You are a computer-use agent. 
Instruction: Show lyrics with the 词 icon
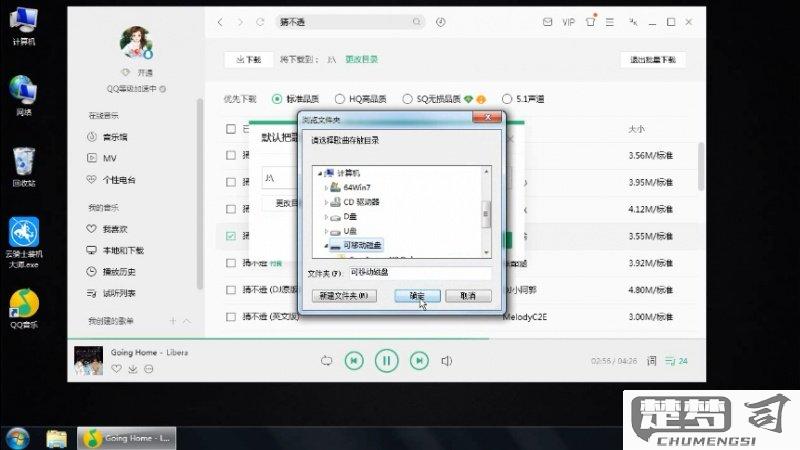point(652,361)
